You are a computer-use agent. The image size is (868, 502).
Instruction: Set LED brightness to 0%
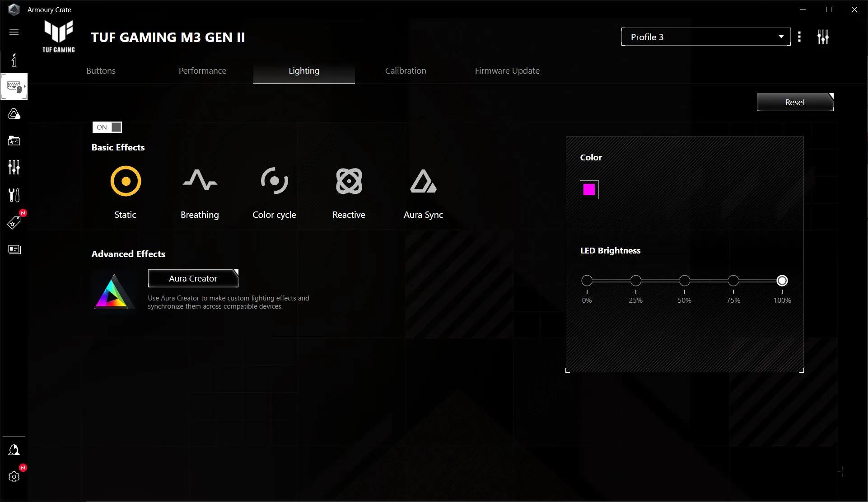click(x=587, y=281)
